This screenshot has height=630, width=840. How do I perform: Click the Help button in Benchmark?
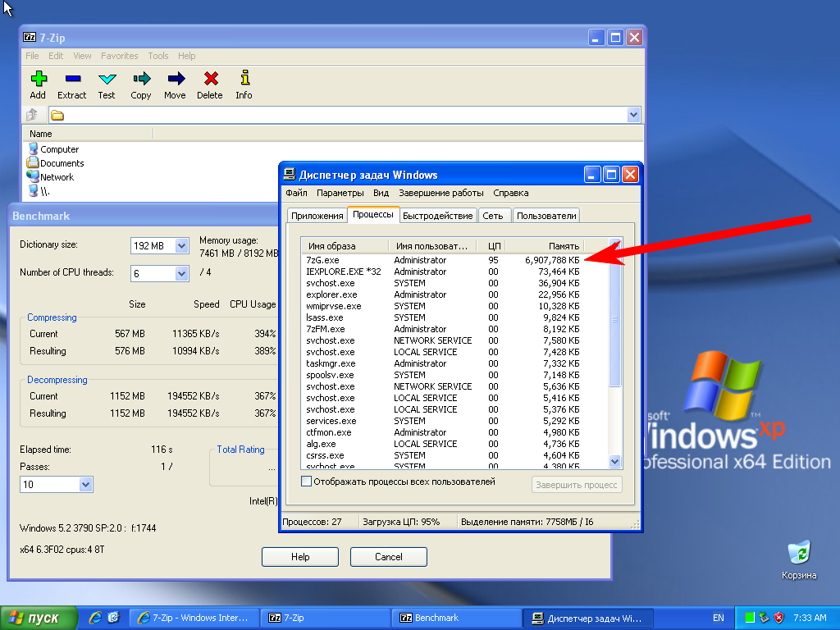click(x=300, y=557)
